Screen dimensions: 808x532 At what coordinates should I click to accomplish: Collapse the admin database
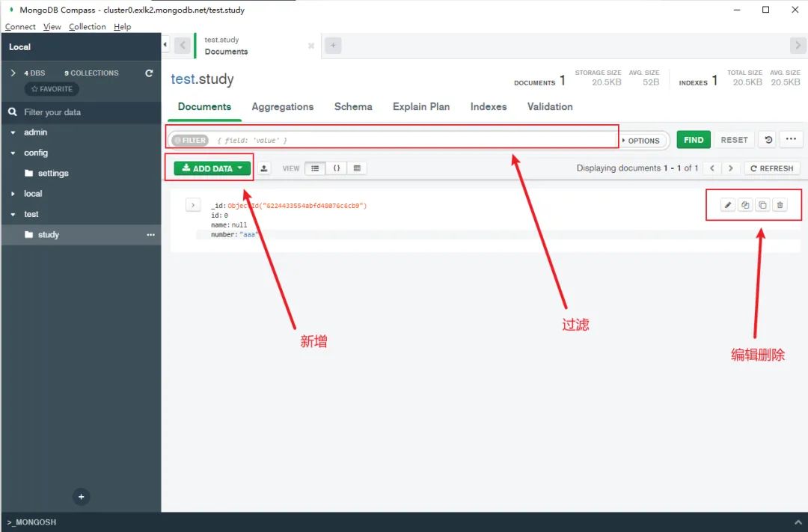pyautogui.click(x=13, y=132)
